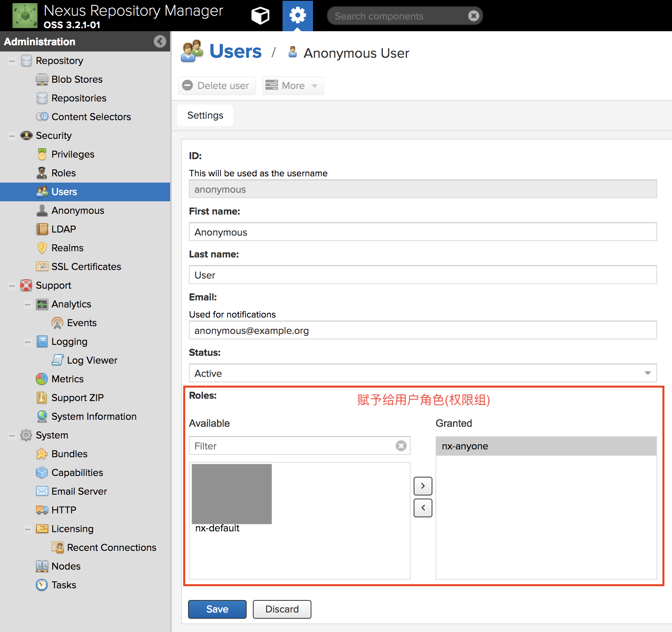Collapse the Administration side panel arrow
Viewport: 672px width, 632px height.
click(x=160, y=41)
